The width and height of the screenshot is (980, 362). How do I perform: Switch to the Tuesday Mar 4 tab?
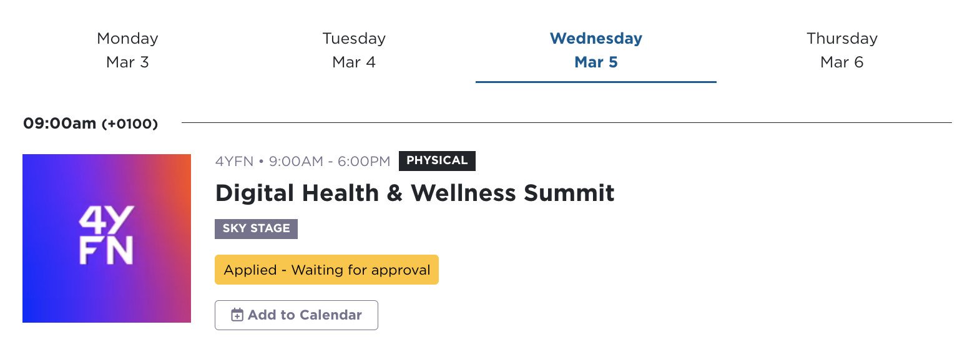353,50
